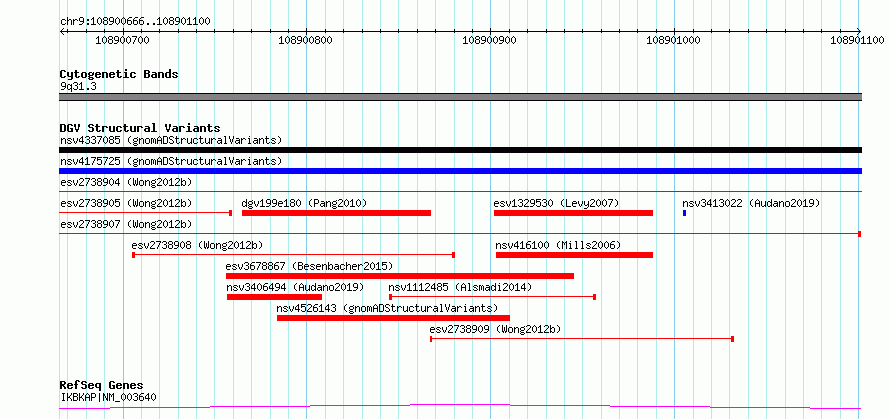The height and width of the screenshot is (419, 890).
Task: Open esv2738908 (Wong2012b) label
Action: (x=198, y=245)
